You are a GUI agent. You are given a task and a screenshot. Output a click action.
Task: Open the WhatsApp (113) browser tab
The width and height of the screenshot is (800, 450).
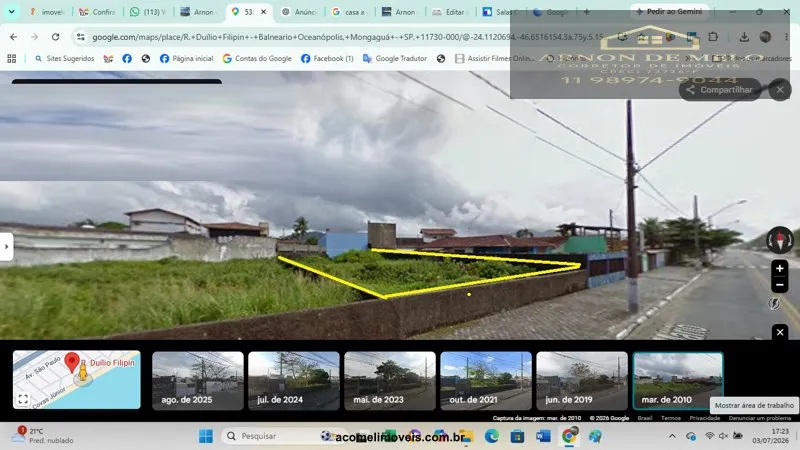148,12
